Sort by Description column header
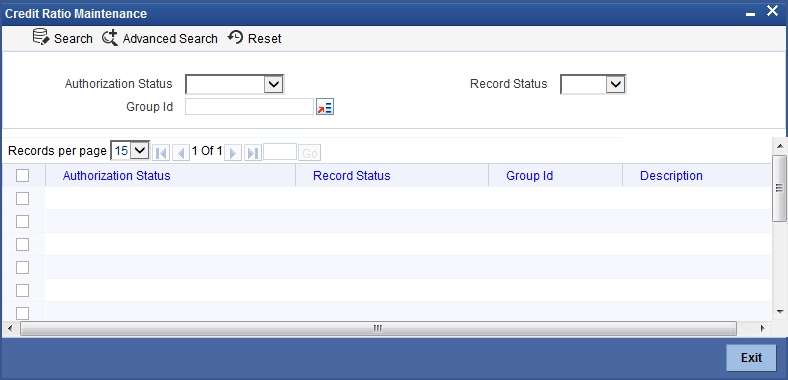 [x=671, y=175]
